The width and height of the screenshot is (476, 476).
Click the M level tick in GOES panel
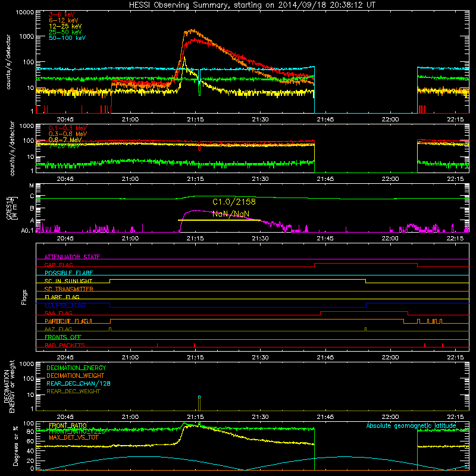[32, 185]
